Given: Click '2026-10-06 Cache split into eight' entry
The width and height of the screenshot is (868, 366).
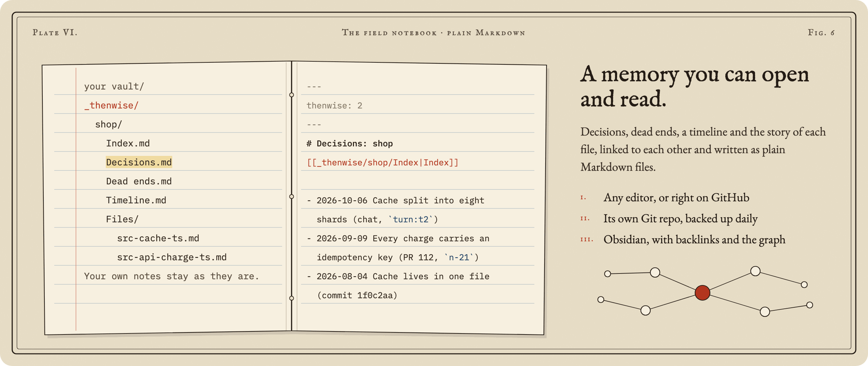Looking at the screenshot, I should [400, 200].
